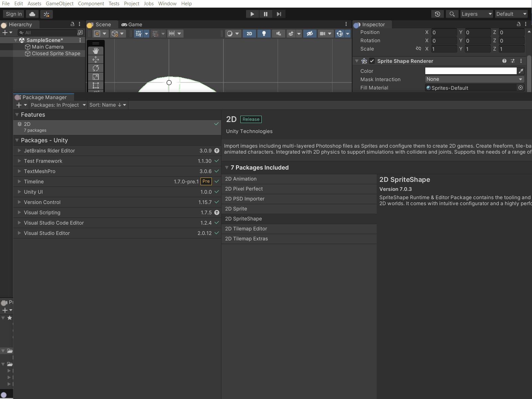The width and height of the screenshot is (532, 399).
Task: Disable the Sprite Shape Renderer component
Action: point(372,61)
